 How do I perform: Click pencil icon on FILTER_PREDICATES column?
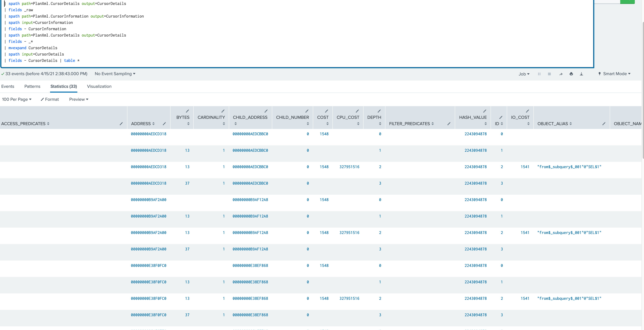coord(449,124)
